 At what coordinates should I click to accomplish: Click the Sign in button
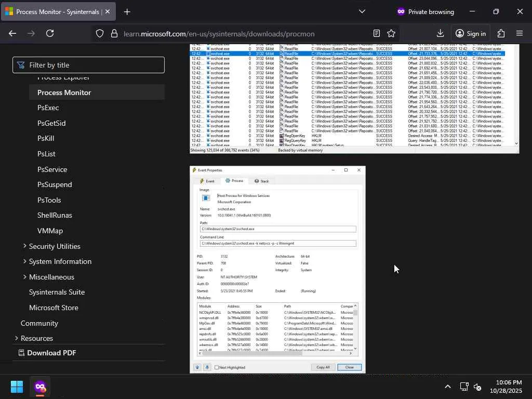(x=471, y=33)
